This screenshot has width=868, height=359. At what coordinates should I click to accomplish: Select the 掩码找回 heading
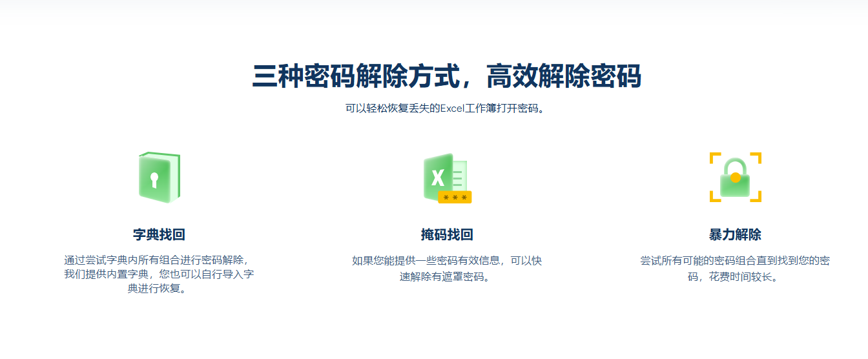447,234
